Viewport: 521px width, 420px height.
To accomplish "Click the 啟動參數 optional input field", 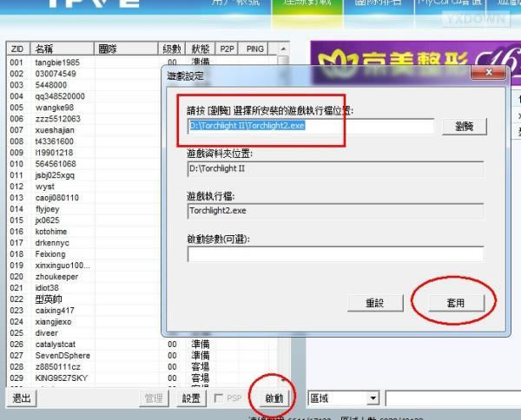I will 334,254.
